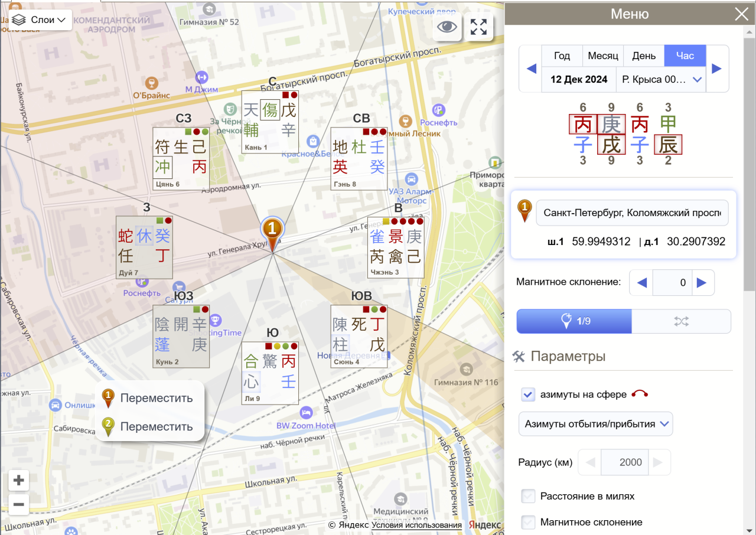Click Переместить for marker 1
Viewport: 756px width, 535px height.
tap(156, 398)
